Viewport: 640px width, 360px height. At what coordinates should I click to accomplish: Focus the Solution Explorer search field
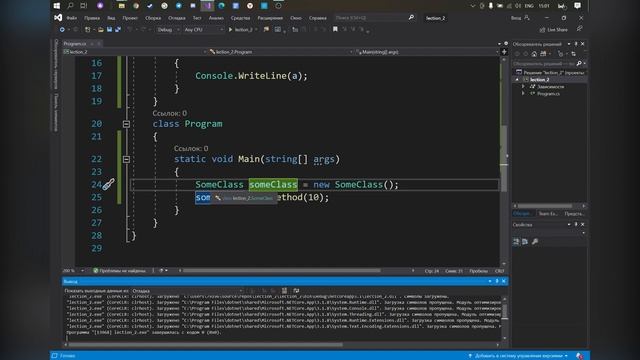(x=544, y=64)
